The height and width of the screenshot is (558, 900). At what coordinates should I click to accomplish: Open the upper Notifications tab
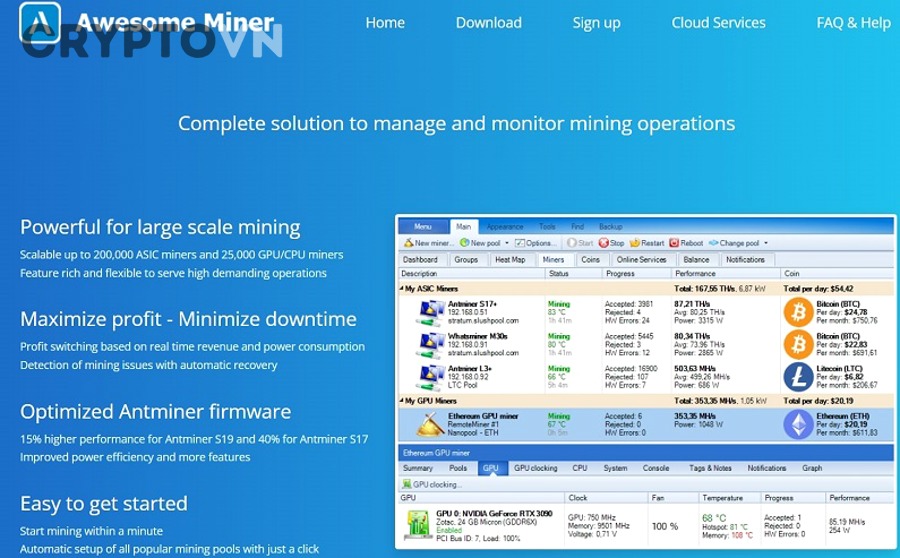pyautogui.click(x=745, y=259)
